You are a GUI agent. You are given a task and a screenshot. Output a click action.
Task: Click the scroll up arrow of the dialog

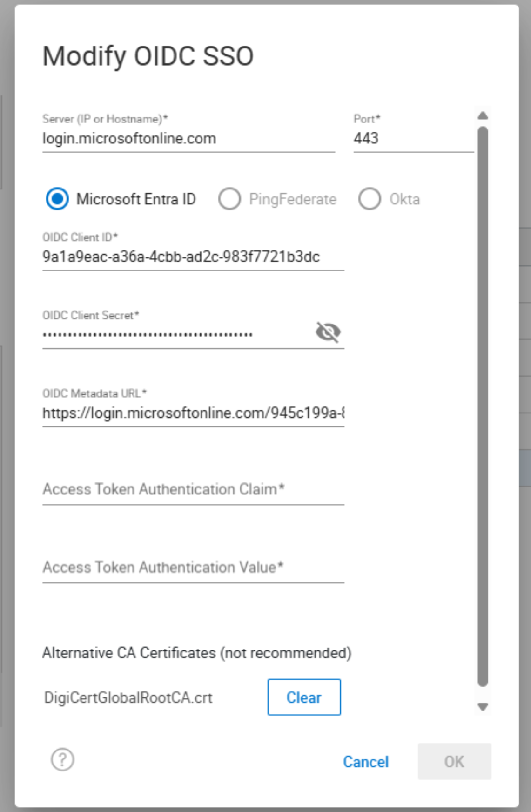pyautogui.click(x=483, y=115)
